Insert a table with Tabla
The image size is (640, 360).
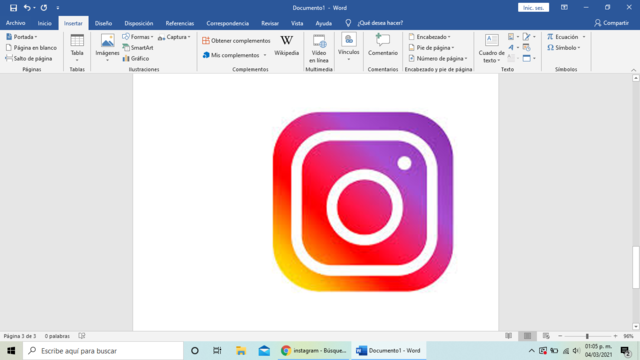click(x=77, y=48)
